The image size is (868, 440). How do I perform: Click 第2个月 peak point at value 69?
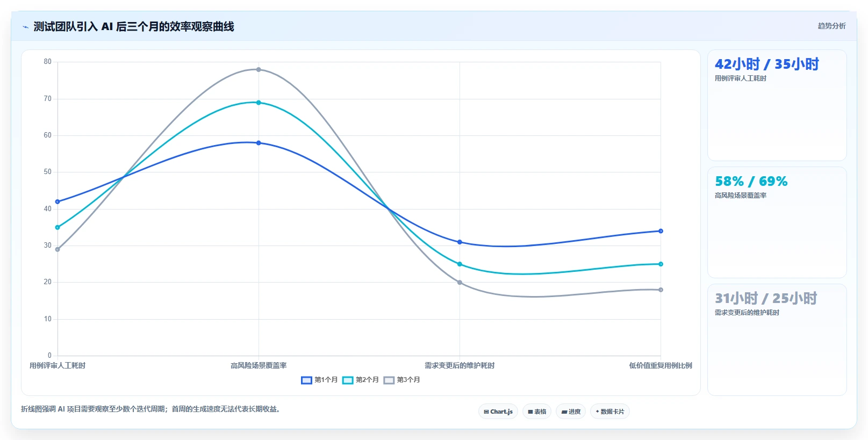[259, 103]
